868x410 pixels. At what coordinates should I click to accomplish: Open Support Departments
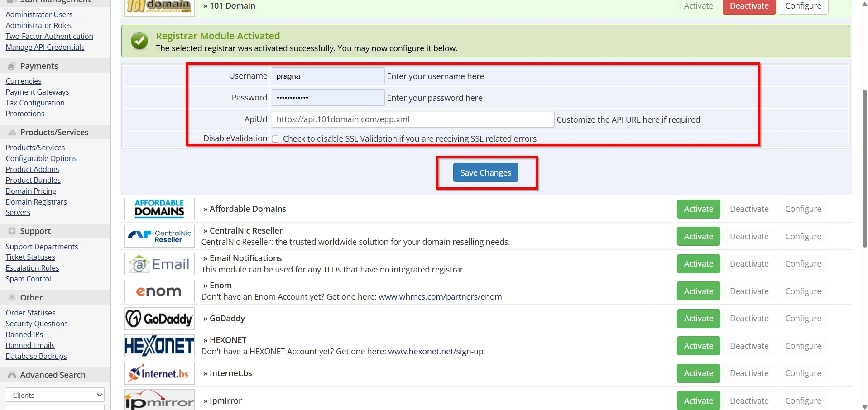[x=42, y=247]
